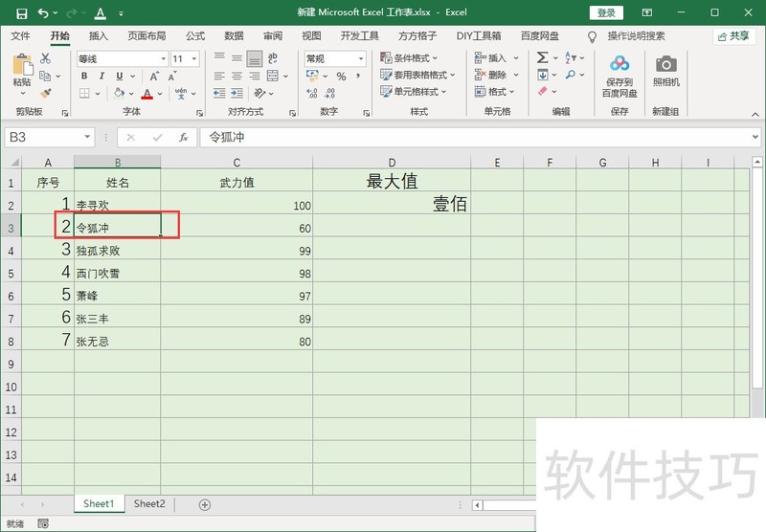Open the 套用表格格式 dropdown
The height and width of the screenshot is (532, 766).
[x=417, y=75]
